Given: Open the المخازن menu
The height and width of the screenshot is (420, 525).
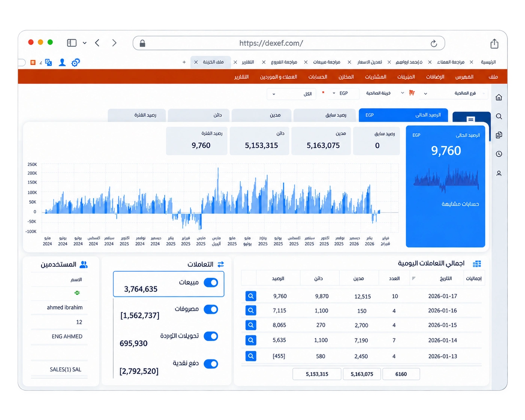Looking at the screenshot, I should pos(346,77).
